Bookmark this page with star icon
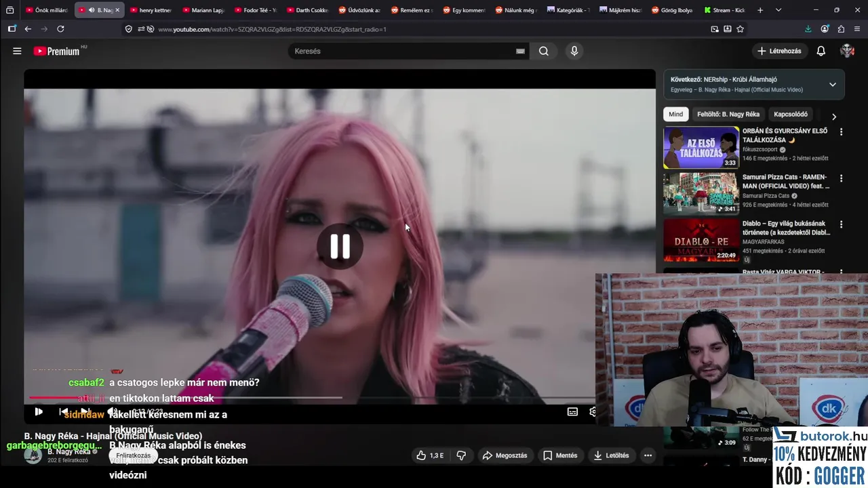Screen dimensions: 868x488 coord(740,29)
